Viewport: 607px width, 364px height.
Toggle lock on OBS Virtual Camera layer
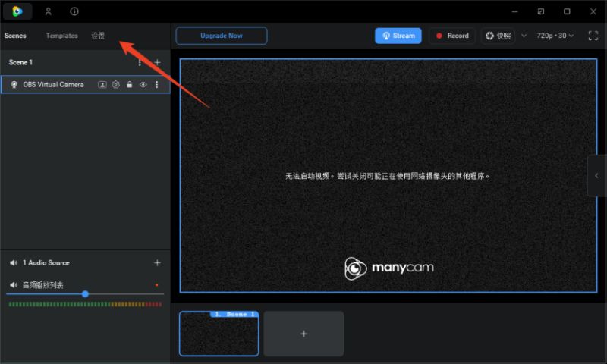130,84
